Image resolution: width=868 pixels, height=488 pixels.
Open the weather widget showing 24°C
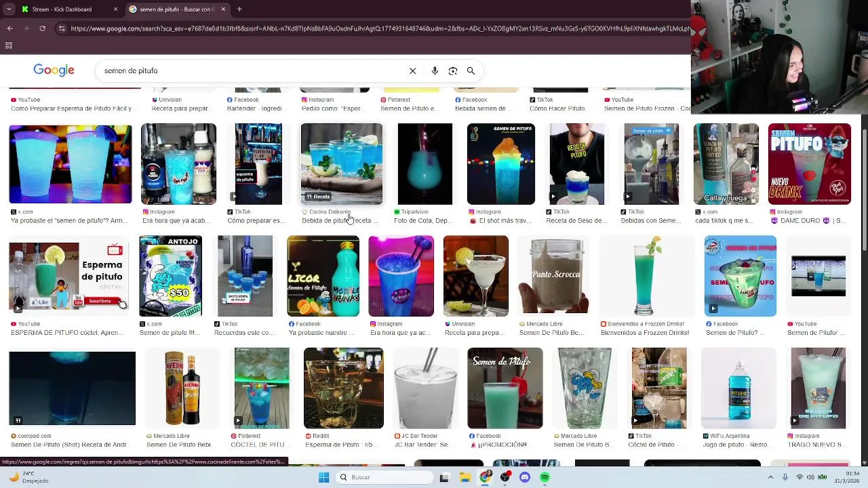(x=29, y=477)
